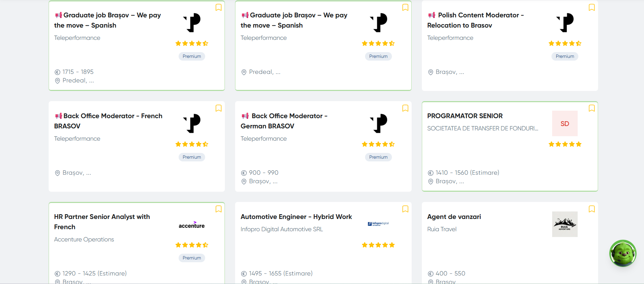Click the star rating on Back Office French card

pos(192,144)
